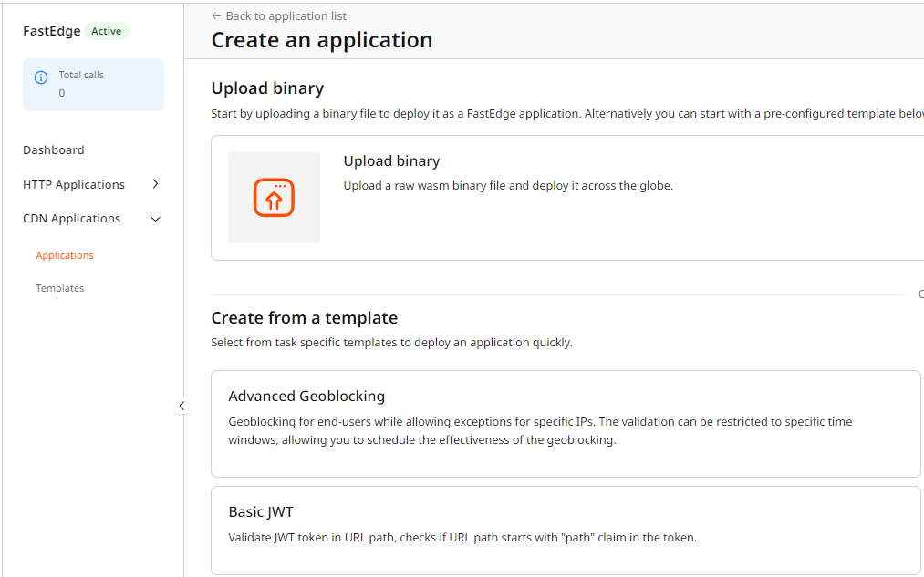
Task: Click the upload wasm binary description text
Action: (x=507, y=186)
